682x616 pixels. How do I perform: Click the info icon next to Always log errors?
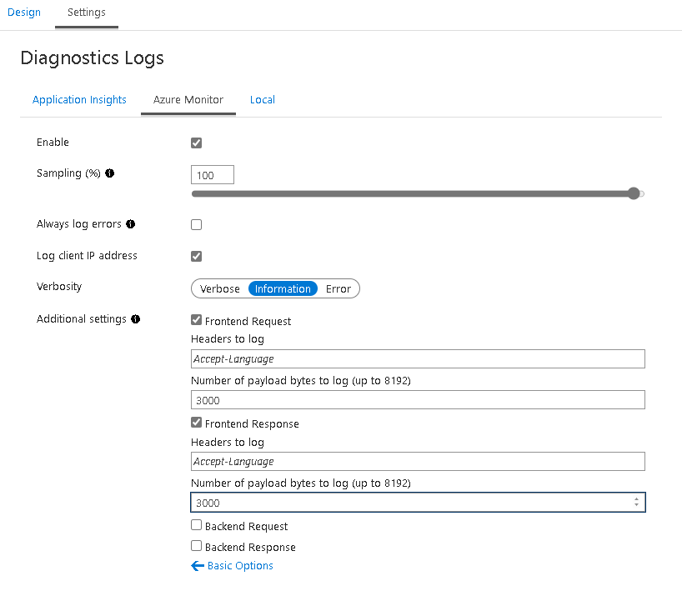(x=130, y=223)
